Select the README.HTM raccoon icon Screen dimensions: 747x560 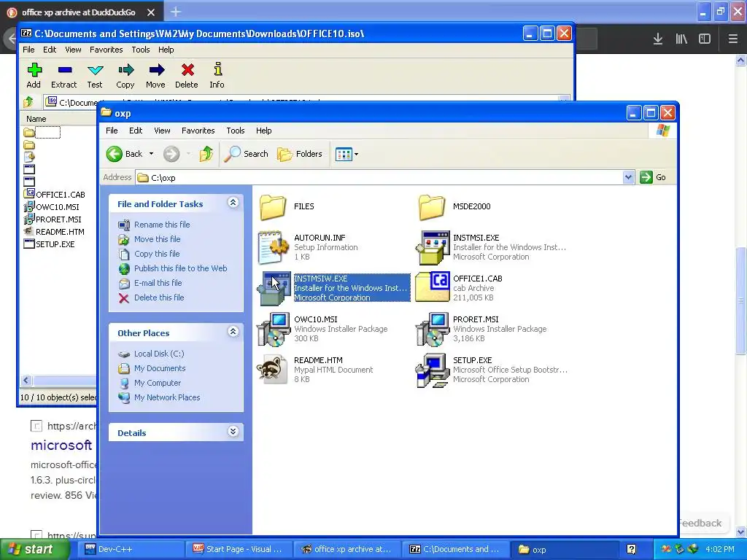273,370
